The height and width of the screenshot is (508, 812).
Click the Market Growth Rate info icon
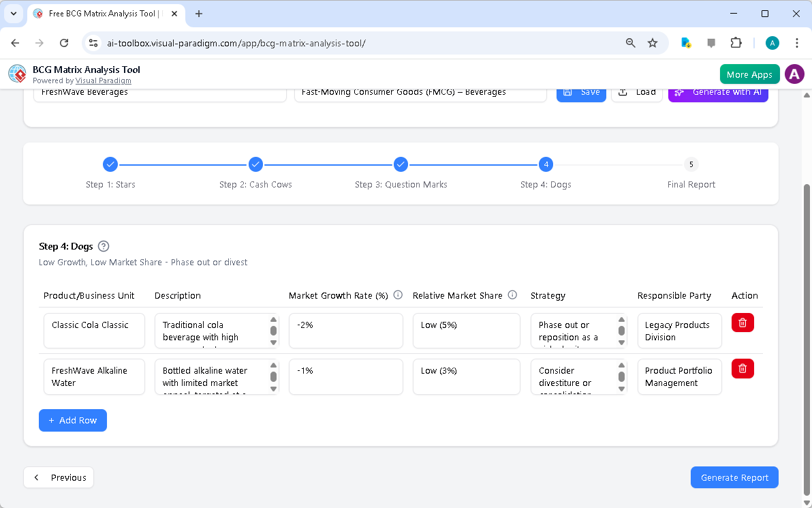tap(398, 295)
